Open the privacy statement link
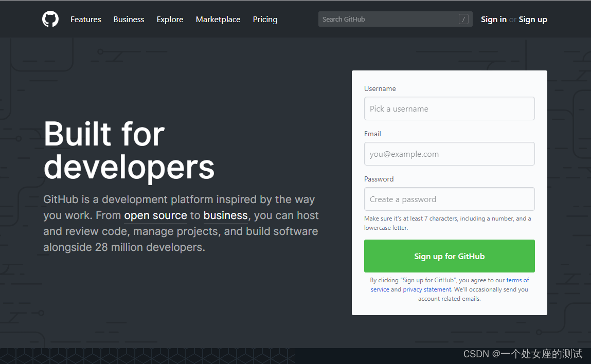Screen dimensions: 591x364 click(x=427, y=289)
